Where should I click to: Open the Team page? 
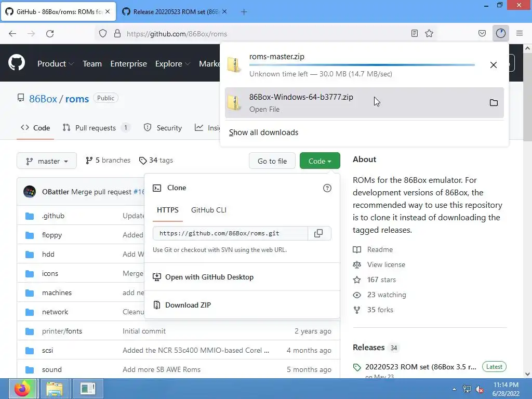[92, 63]
